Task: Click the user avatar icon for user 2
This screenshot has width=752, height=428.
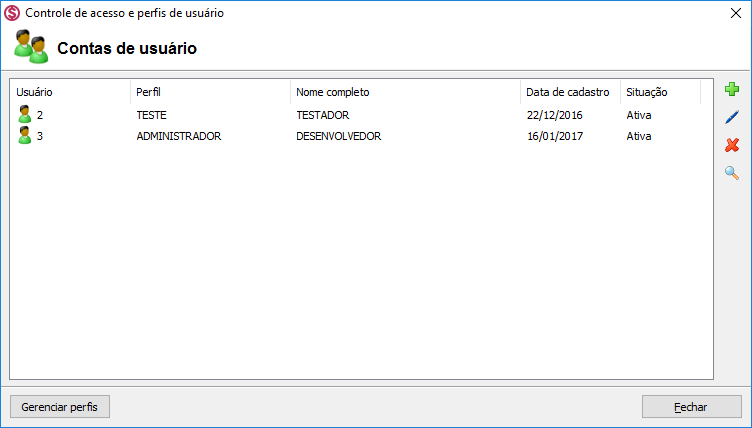Action: tap(25, 114)
